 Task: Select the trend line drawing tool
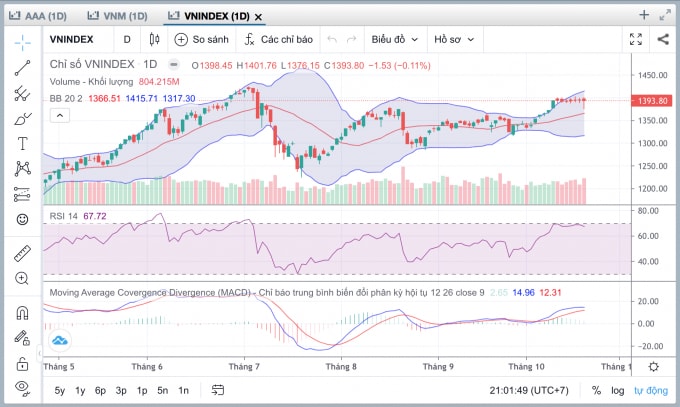[23, 68]
